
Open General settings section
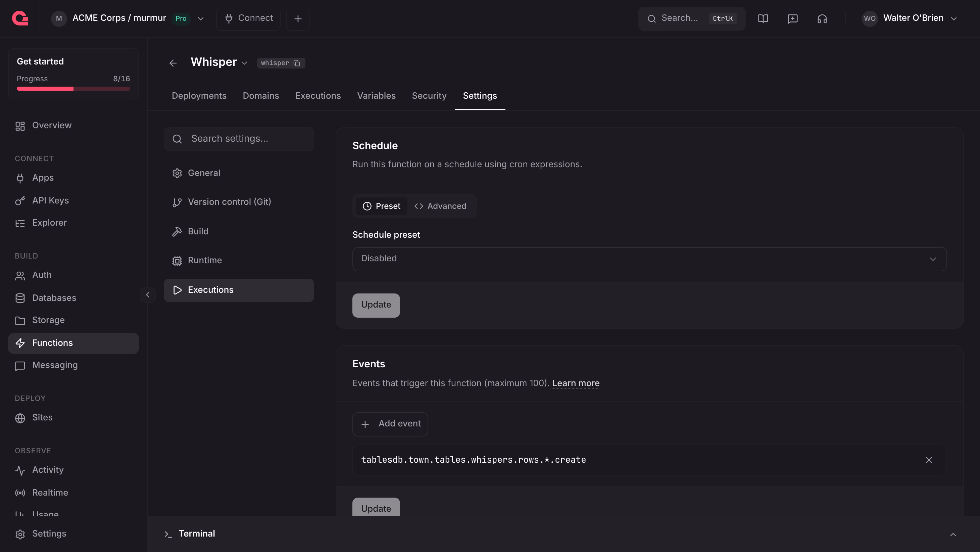pyautogui.click(x=239, y=173)
